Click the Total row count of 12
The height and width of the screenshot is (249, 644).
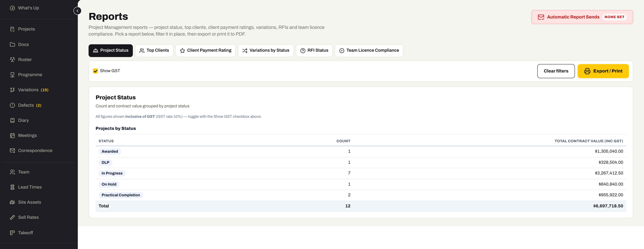(348, 206)
